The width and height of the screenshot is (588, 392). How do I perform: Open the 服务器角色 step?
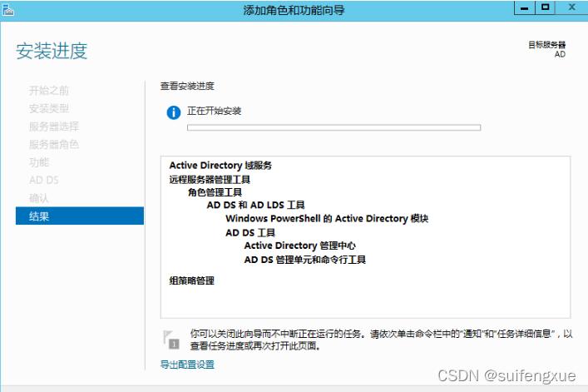pos(54,145)
